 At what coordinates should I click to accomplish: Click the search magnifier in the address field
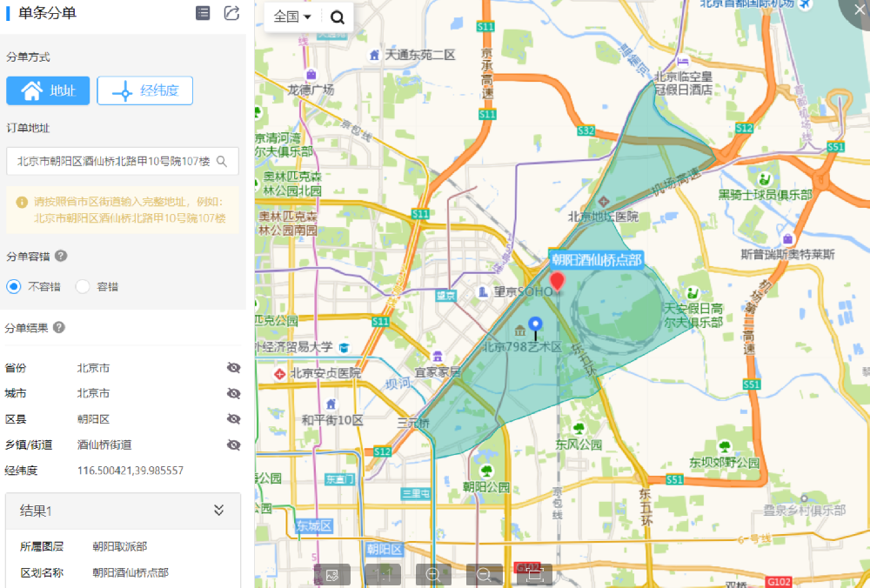click(222, 162)
